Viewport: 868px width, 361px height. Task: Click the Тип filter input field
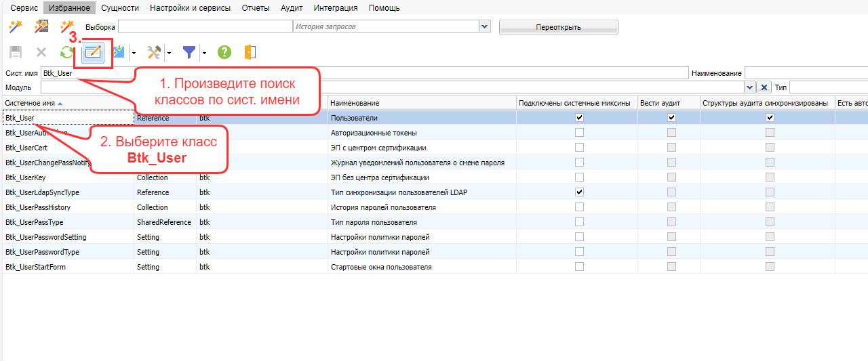pyautogui.click(x=828, y=87)
